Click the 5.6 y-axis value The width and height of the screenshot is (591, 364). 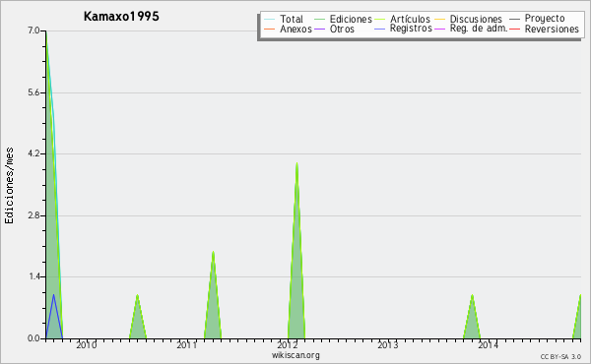click(33, 92)
